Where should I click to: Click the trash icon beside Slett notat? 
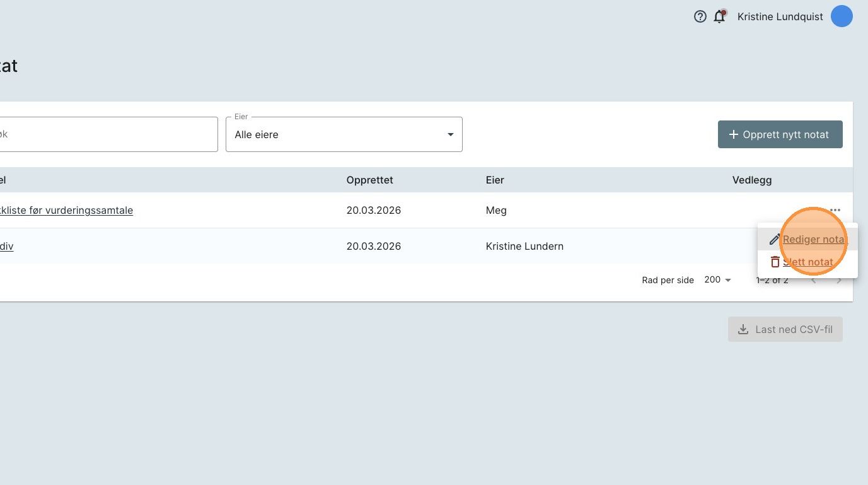tap(775, 262)
